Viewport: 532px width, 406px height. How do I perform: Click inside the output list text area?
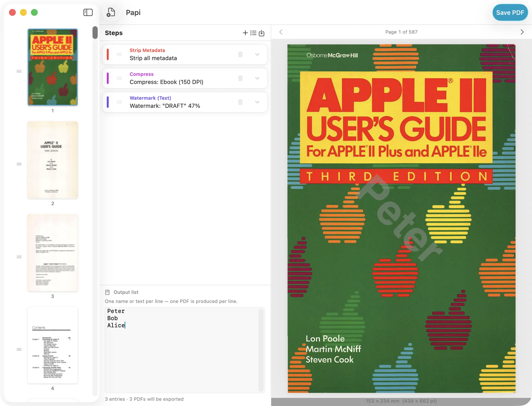tap(185, 350)
